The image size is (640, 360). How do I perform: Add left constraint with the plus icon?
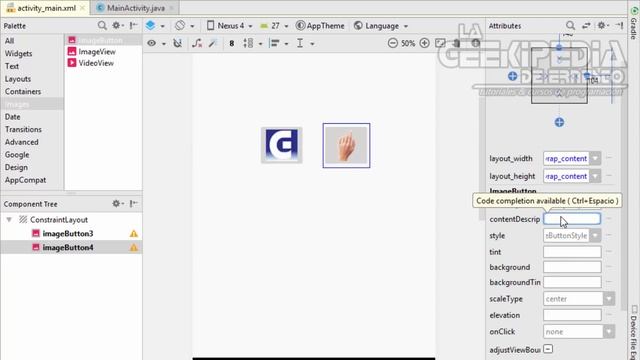513,76
